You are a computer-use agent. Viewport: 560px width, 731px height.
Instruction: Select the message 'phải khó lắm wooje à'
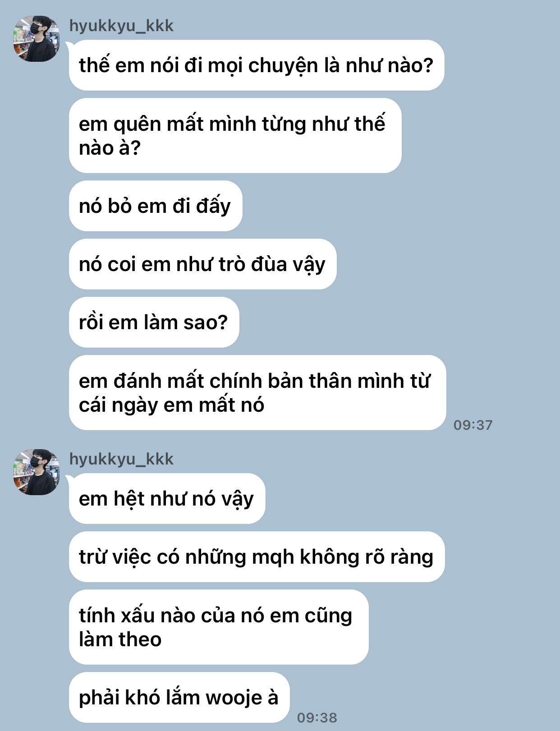click(x=179, y=697)
